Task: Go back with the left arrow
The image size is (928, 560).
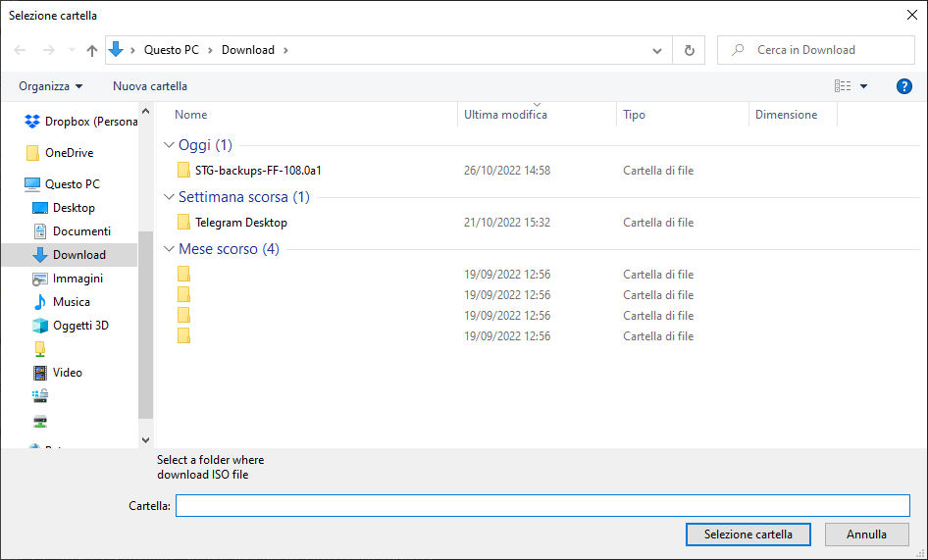Action: [20, 50]
